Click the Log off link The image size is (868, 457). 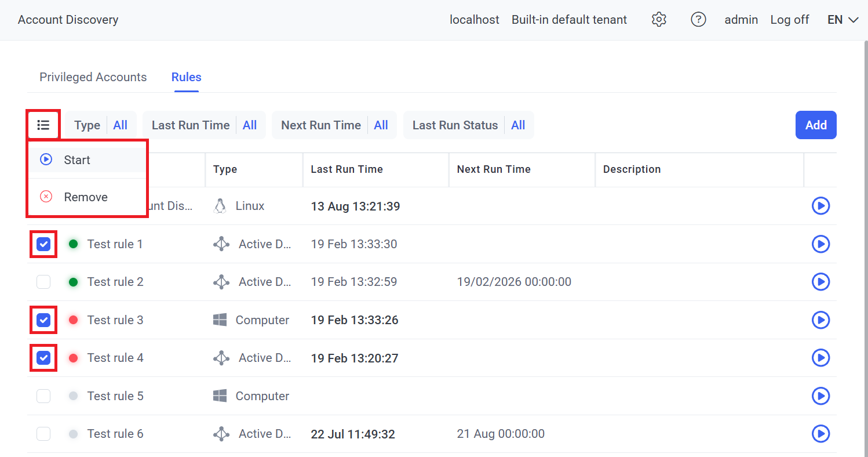point(789,20)
